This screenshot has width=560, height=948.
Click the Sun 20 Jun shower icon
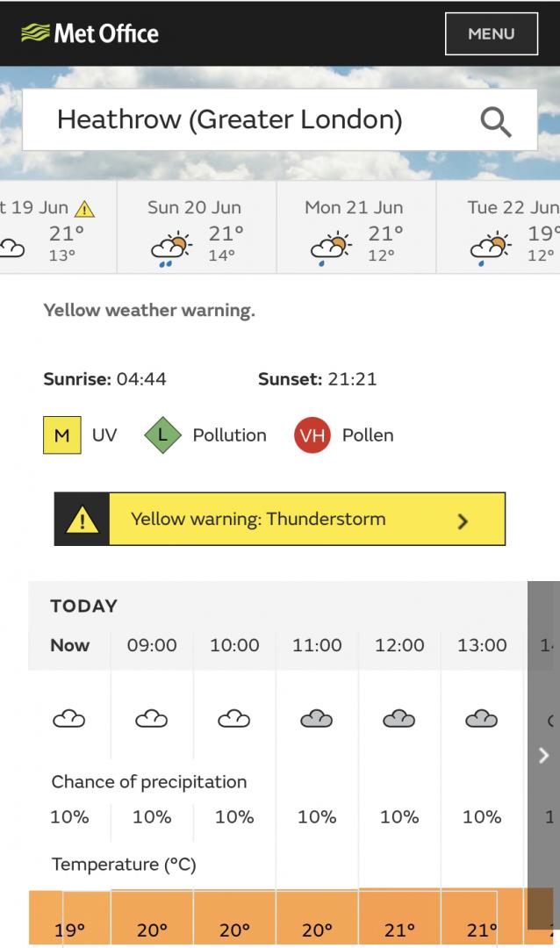point(171,248)
